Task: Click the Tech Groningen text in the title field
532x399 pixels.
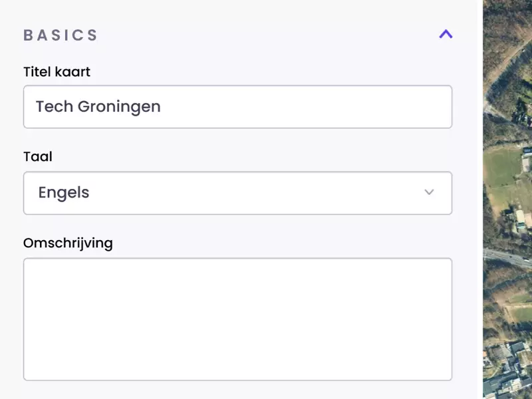Action: (x=98, y=106)
